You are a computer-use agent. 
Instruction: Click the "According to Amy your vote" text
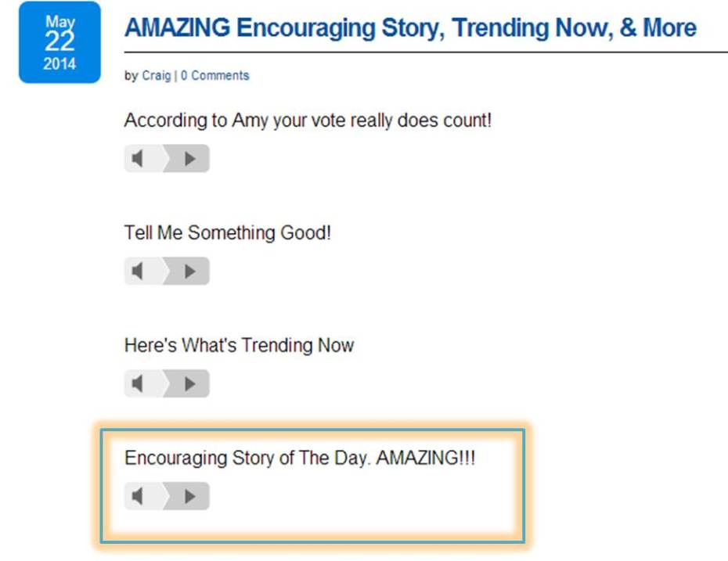pyautogui.click(x=308, y=121)
